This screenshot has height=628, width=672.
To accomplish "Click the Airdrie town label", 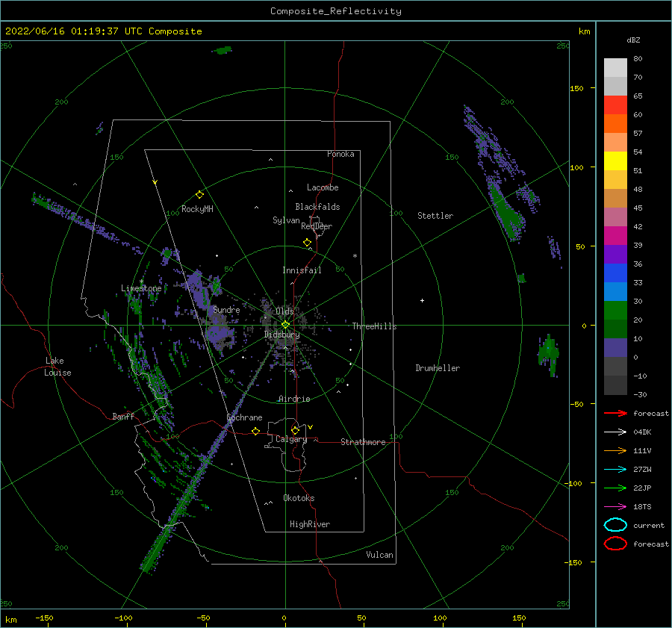I will (x=294, y=399).
